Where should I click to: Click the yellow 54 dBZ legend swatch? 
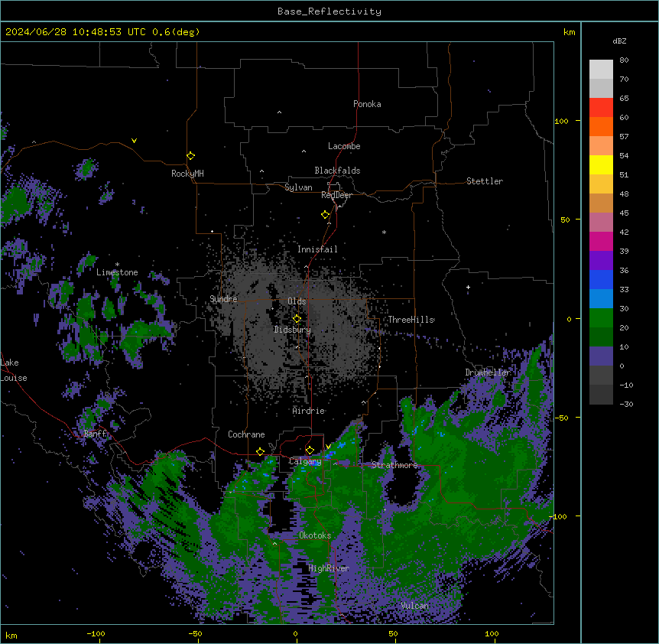click(x=601, y=164)
